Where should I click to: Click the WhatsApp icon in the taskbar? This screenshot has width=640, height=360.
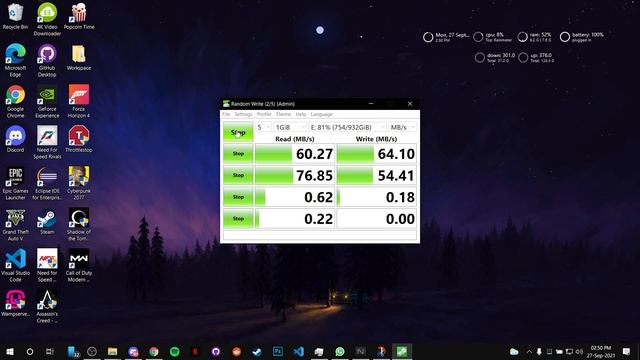pyautogui.click(x=340, y=351)
